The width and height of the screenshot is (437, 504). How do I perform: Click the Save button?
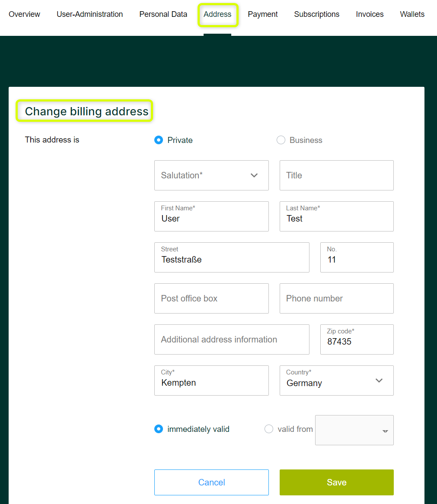click(x=337, y=482)
